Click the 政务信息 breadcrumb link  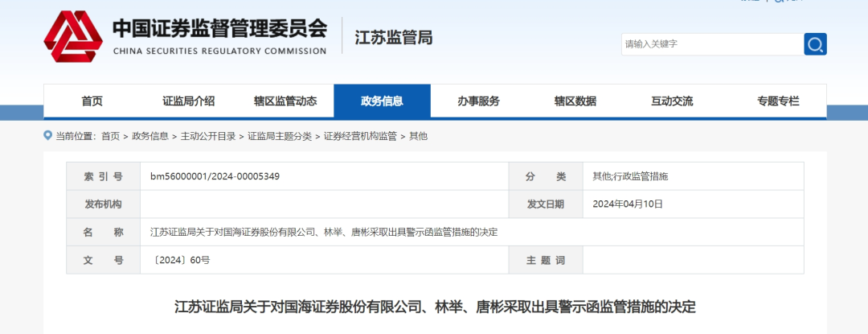tap(150, 136)
